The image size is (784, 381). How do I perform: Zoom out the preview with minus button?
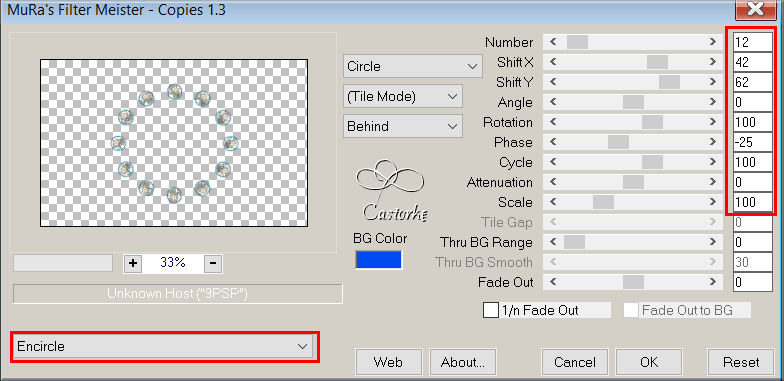click(x=213, y=263)
